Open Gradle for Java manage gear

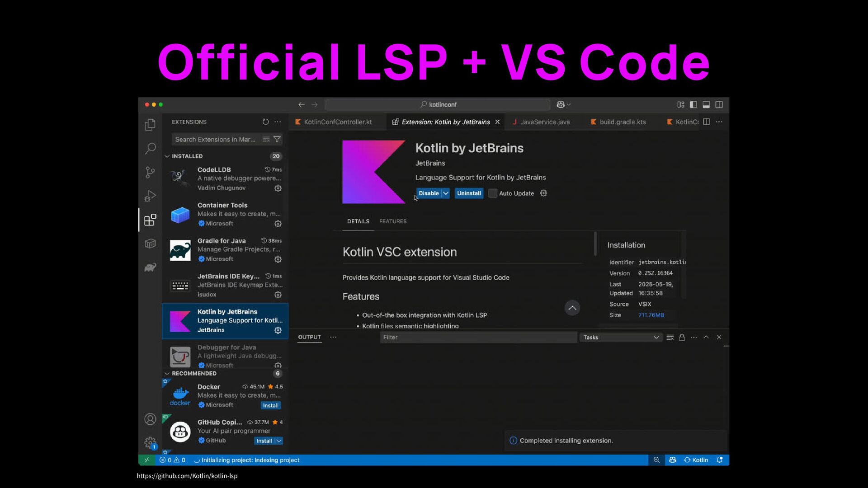tap(278, 259)
